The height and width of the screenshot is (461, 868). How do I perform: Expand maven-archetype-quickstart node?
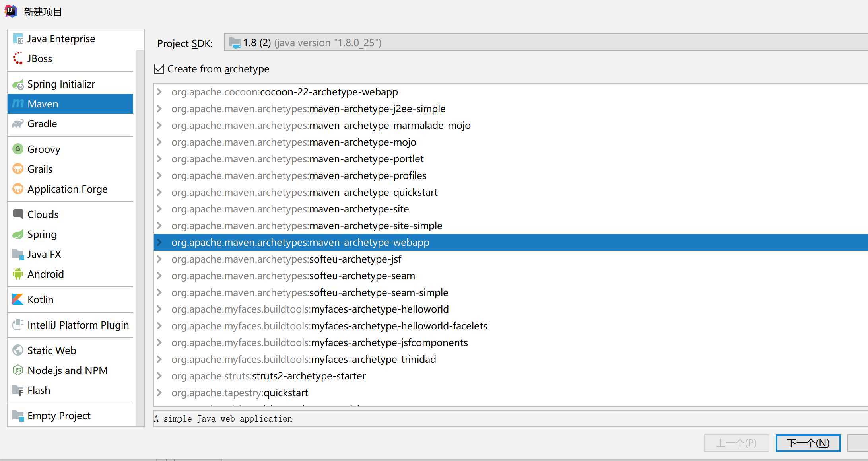point(159,192)
